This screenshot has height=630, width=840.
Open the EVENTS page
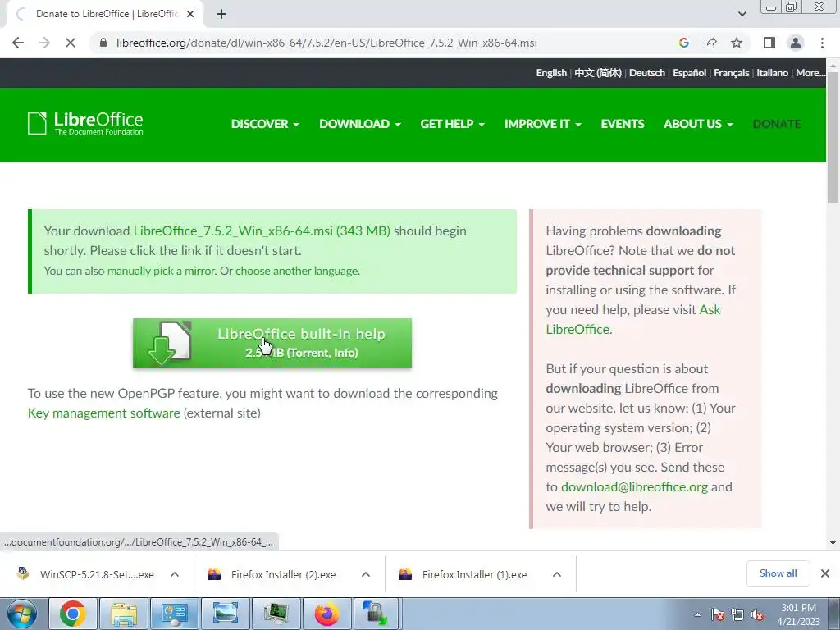click(622, 124)
